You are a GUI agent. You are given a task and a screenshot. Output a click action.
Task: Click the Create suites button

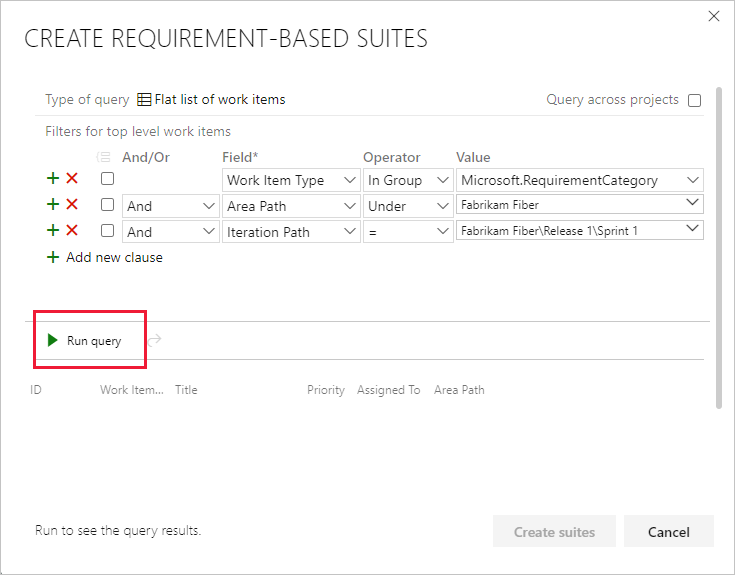click(x=554, y=531)
